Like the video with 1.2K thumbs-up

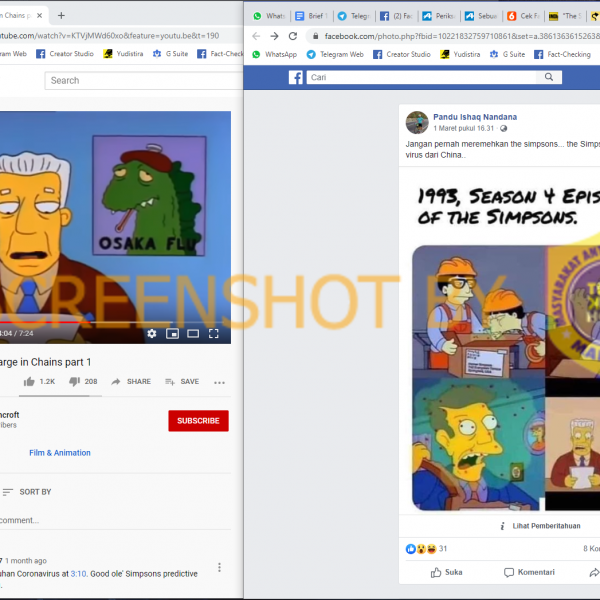point(39,382)
